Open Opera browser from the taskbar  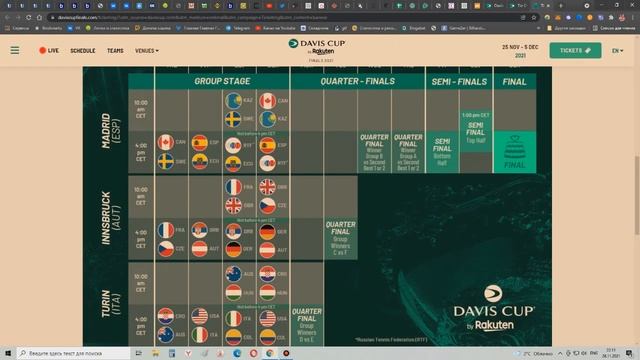[253, 353]
